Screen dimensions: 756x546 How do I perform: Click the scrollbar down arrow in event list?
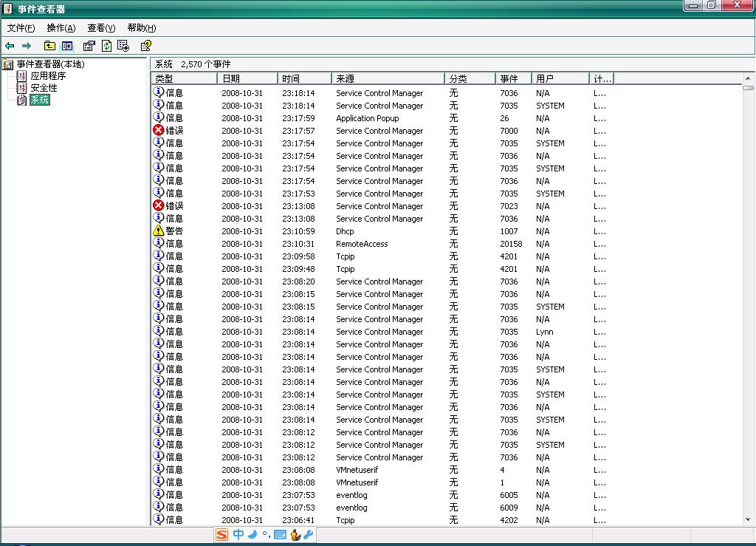pos(749,520)
